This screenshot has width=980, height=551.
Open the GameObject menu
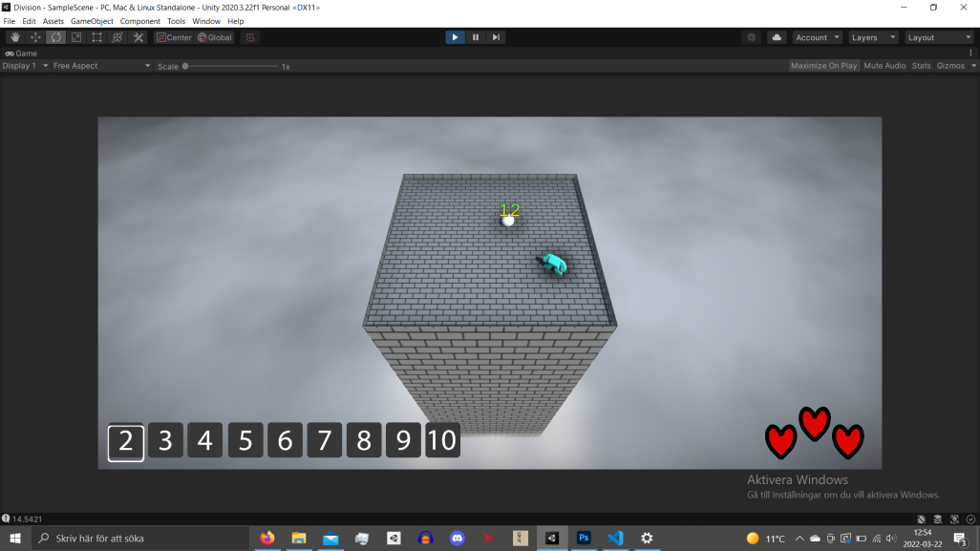click(x=92, y=21)
